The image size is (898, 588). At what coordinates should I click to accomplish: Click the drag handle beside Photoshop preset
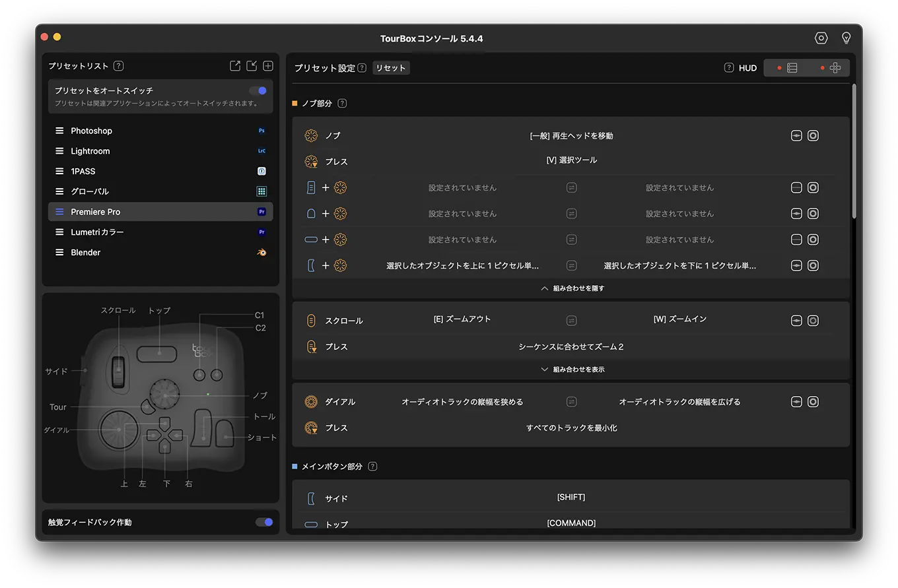coord(59,131)
